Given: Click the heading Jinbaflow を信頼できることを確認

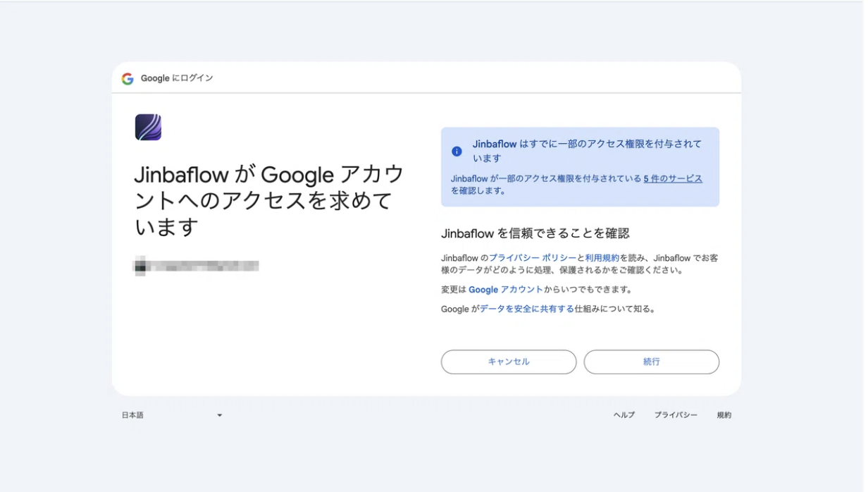Looking at the screenshot, I should (535, 233).
